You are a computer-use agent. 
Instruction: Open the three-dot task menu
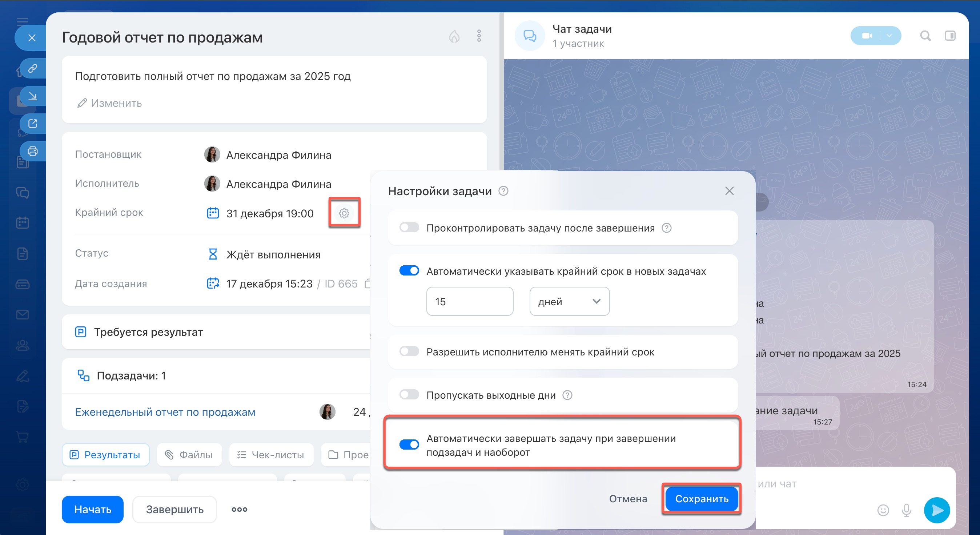(x=479, y=36)
